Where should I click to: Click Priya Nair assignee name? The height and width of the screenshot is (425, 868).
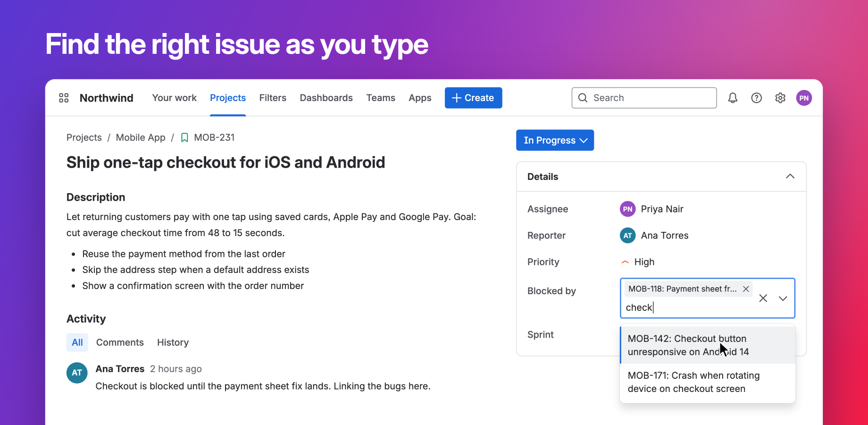tap(662, 209)
